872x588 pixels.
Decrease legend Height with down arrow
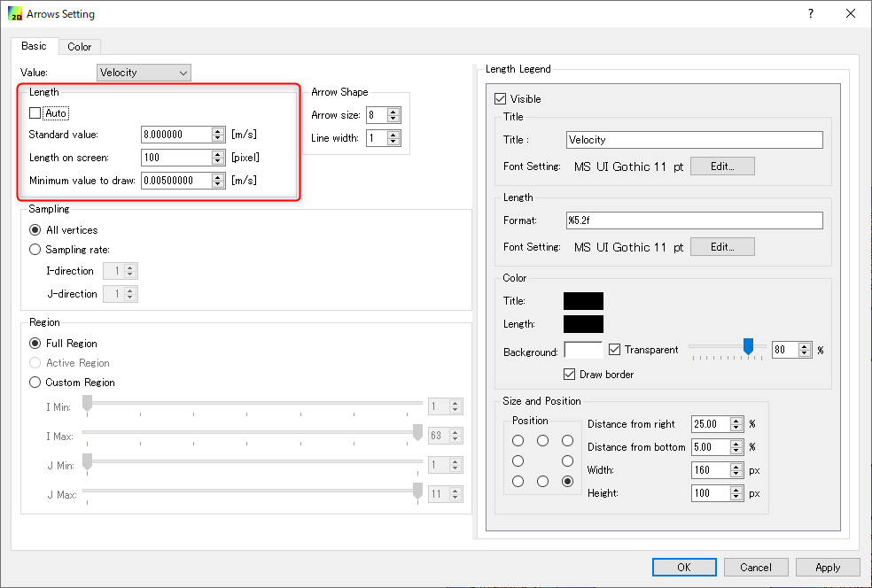click(736, 497)
